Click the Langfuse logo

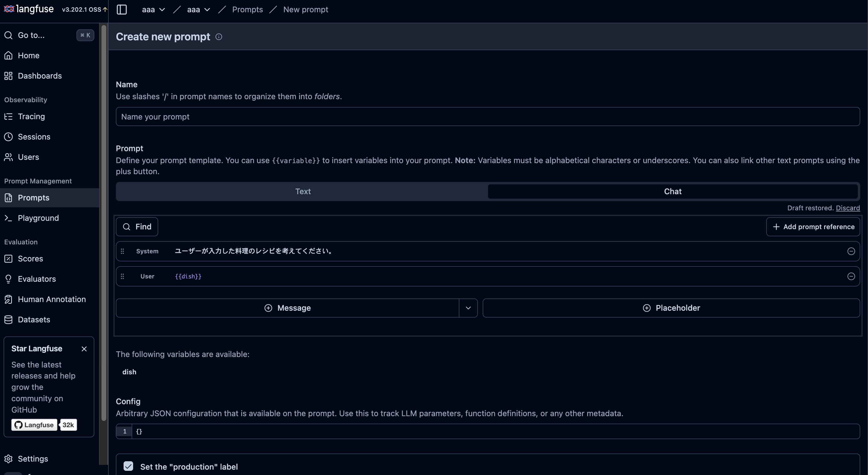click(29, 9)
